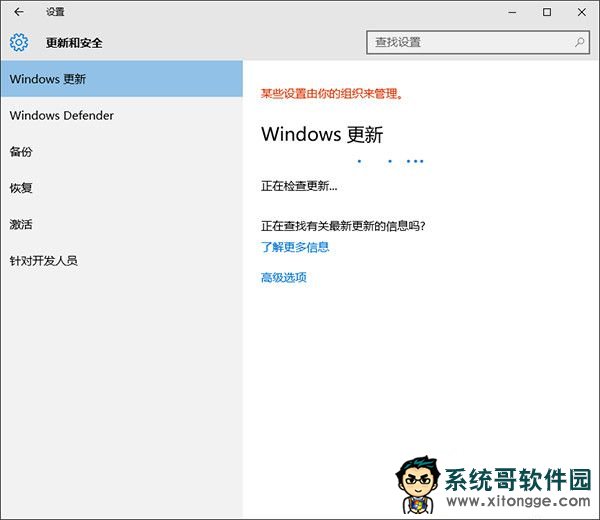Focus the 查找设置 search box

[x=478, y=42]
